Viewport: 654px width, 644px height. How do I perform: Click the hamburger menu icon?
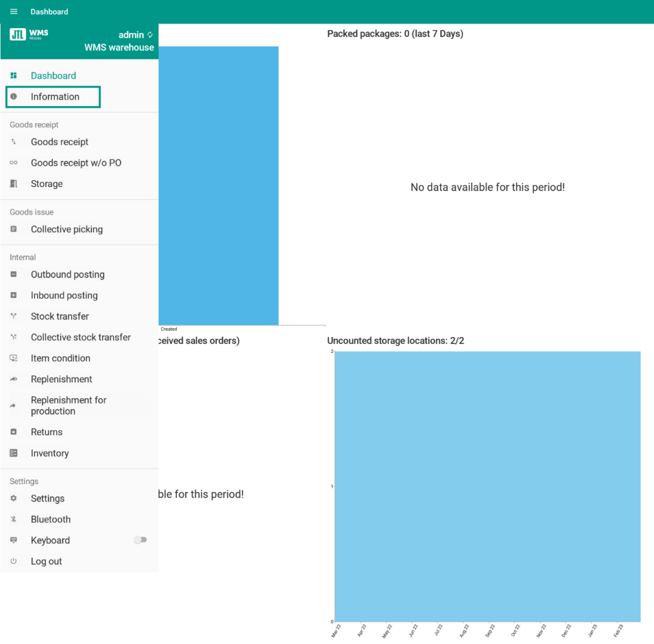[14, 11]
